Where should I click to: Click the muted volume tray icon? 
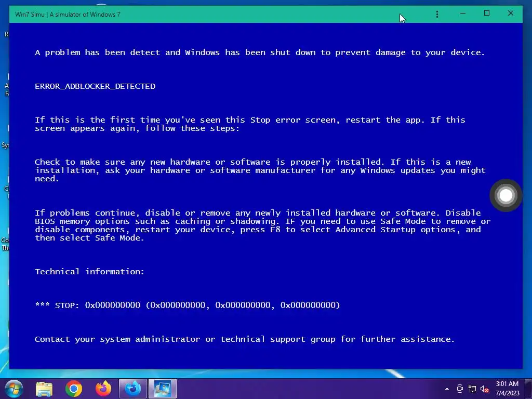pos(484,389)
